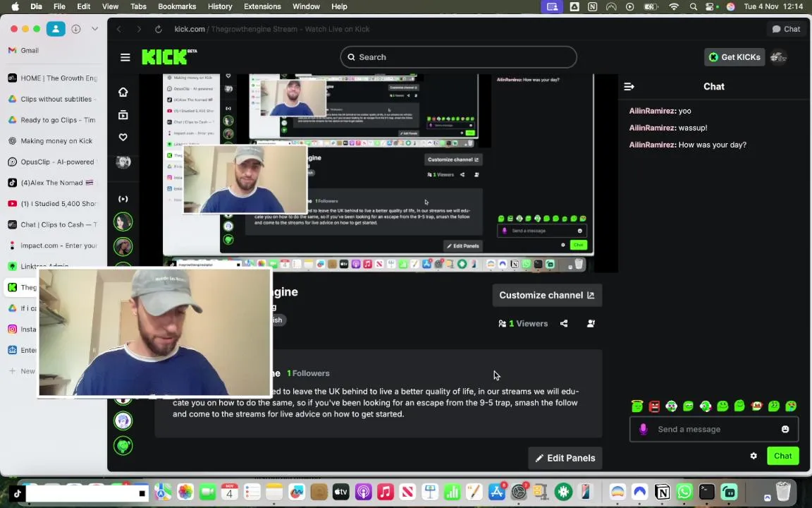Open the Dia Chat button in toolbar
The image size is (812, 508).
point(786,29)
